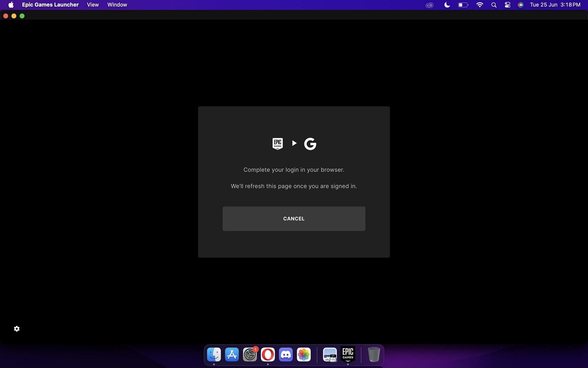The height and width of the screenshot is (368, 588).
Task: Toggle Do Not Disturb moon icon
Action: (x=447, y=5)
